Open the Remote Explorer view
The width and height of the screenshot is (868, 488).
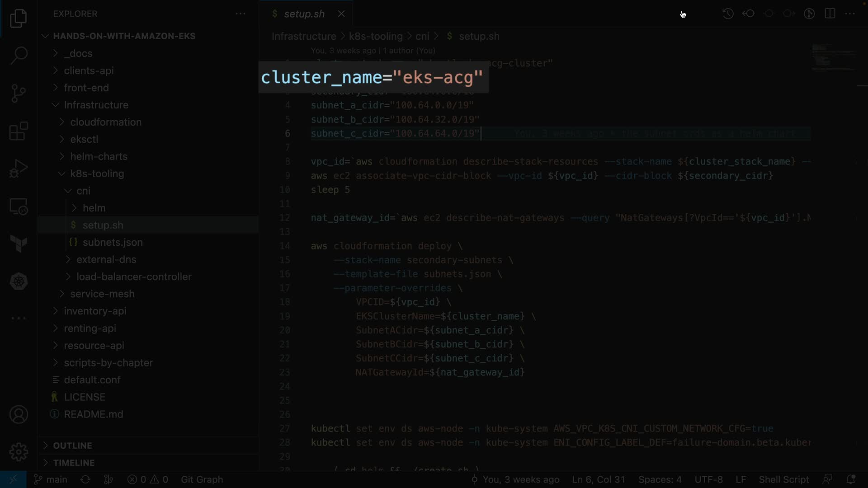(x=19, y=207)
